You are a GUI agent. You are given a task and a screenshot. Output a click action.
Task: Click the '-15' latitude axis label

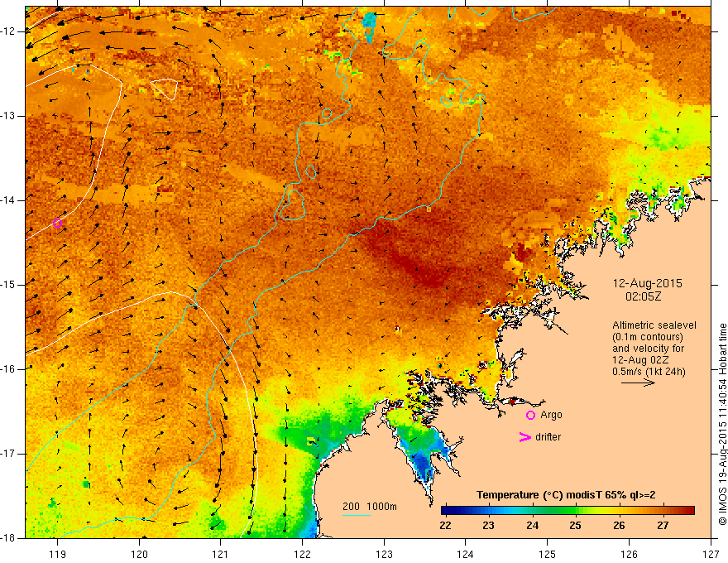tap(8, 285)
